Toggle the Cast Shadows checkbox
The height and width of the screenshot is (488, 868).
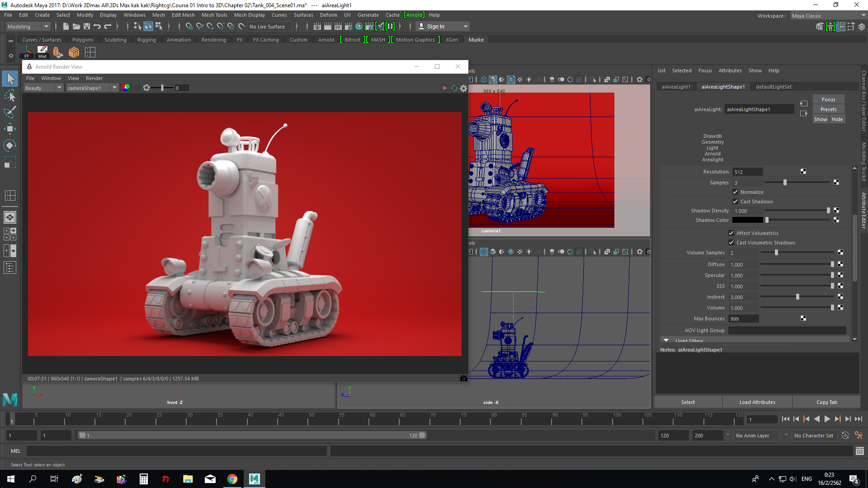[736, 202]
